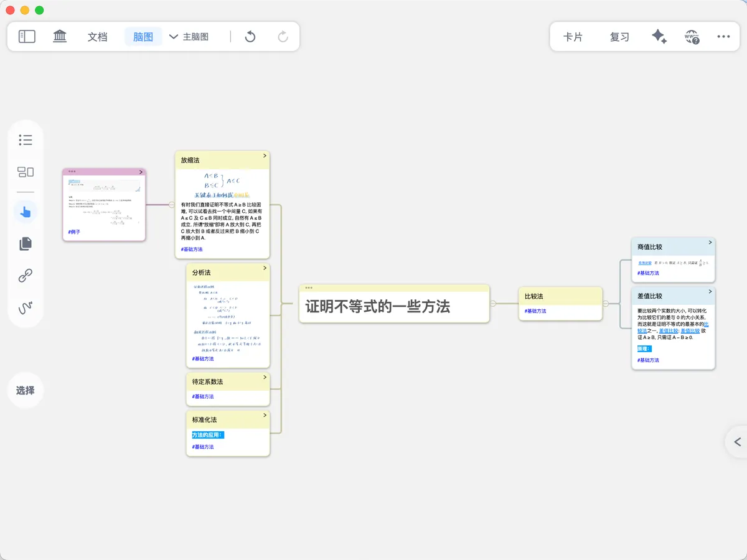Collapse toggle left of 放缩法 card
747x560 pixels.
(x=172, y=204)
